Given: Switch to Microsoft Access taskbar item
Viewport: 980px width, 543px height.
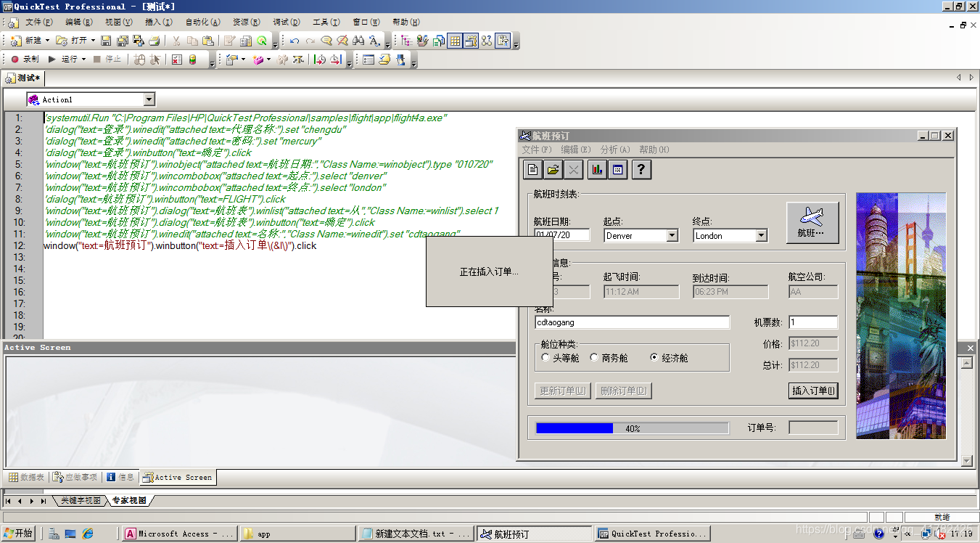Looking at the screenshot, I should (179, 534).
